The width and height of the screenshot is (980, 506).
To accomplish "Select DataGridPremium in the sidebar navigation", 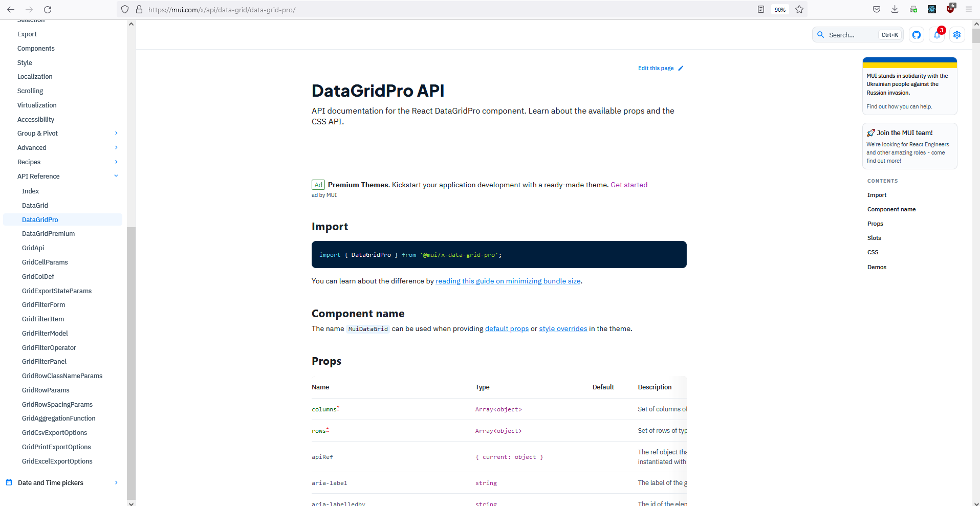I will pyautogui.click(x=48, y=233).
